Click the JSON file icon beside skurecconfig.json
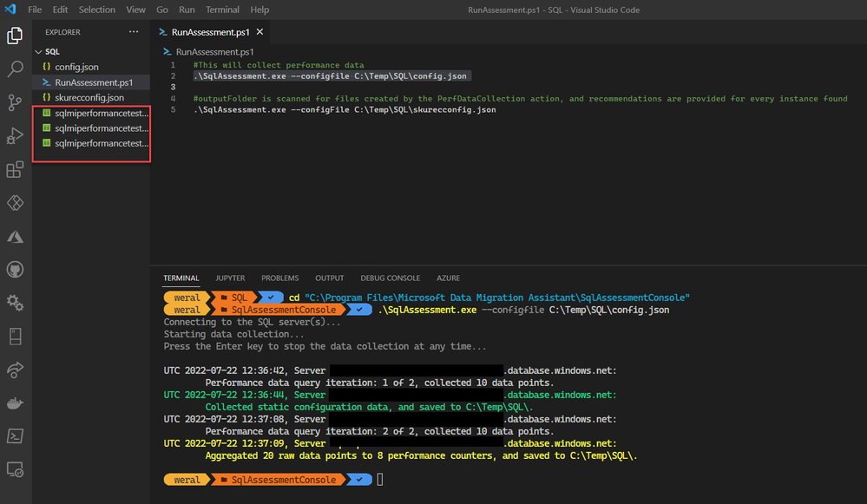 [47, 97]
